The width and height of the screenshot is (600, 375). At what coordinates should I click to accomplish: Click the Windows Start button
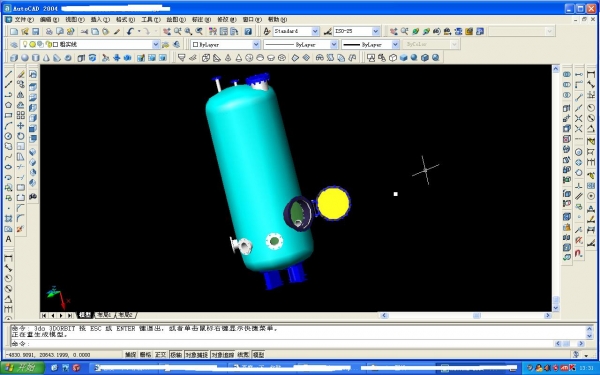click(x=22, y=368)
